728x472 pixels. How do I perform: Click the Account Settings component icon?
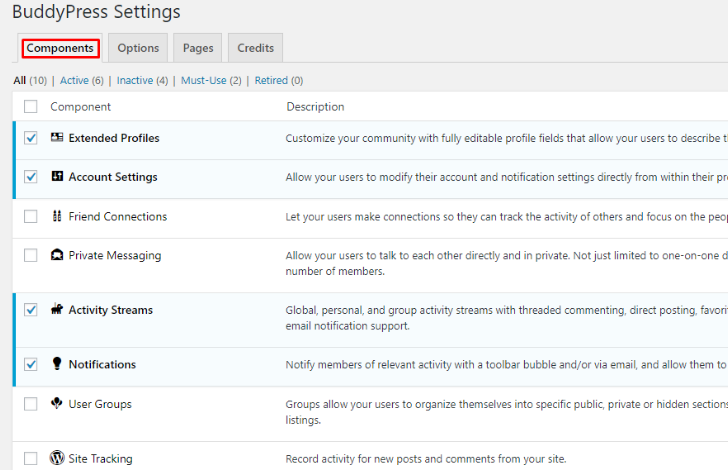57,176
